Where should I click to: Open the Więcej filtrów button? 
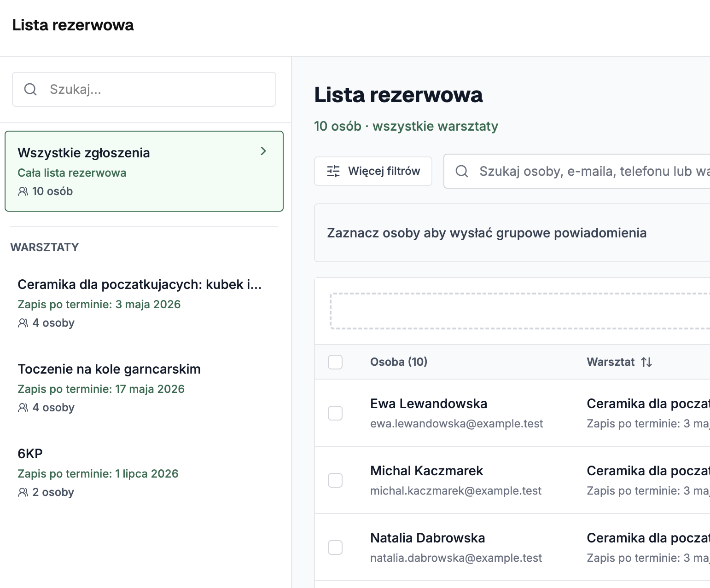click(373, 171)
